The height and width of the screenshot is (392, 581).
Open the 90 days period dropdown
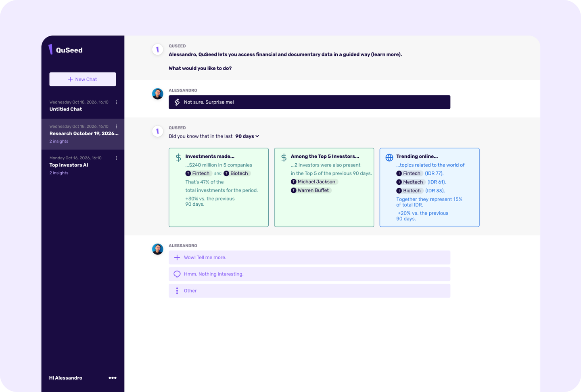pyautogui.click(x=247, y=136)
